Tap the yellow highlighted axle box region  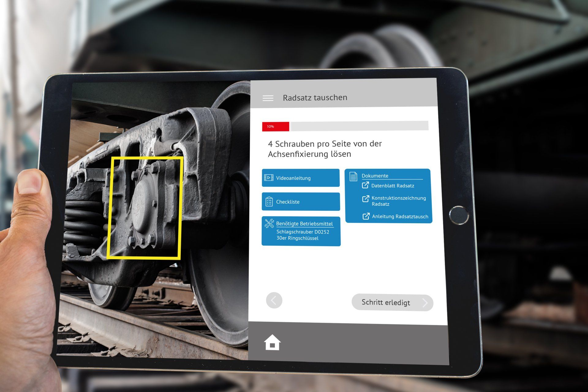point(145,208)
